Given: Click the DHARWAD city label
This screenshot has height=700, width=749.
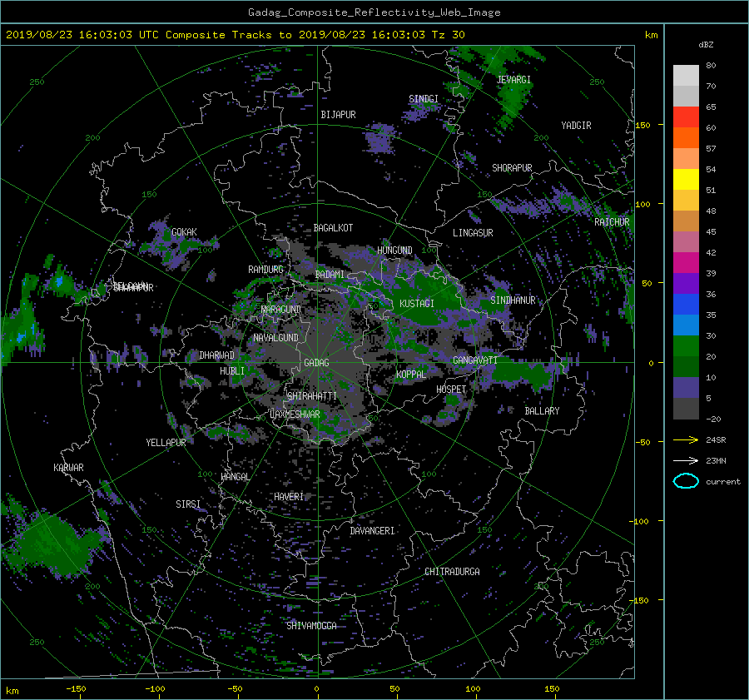Looking at the screenshot, I should 216,355.
